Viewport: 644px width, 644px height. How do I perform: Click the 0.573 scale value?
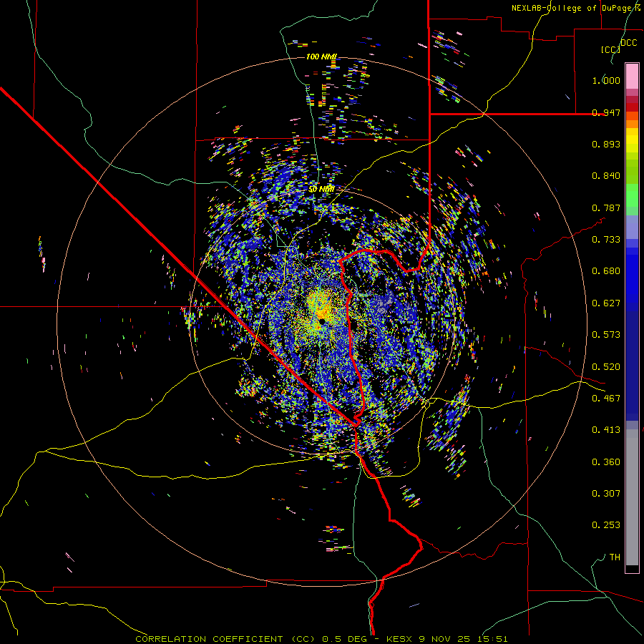pos(606,335)
